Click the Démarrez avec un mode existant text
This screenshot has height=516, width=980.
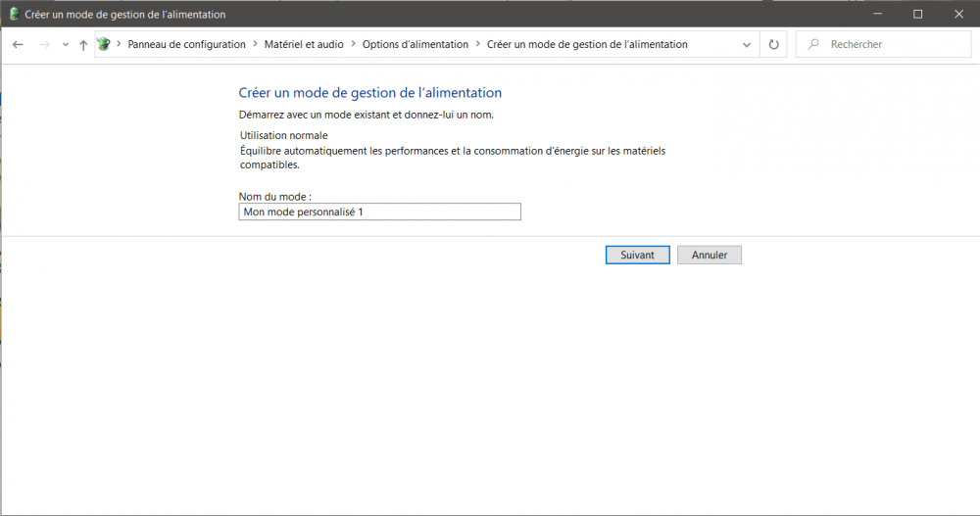[x=367, y=115]
